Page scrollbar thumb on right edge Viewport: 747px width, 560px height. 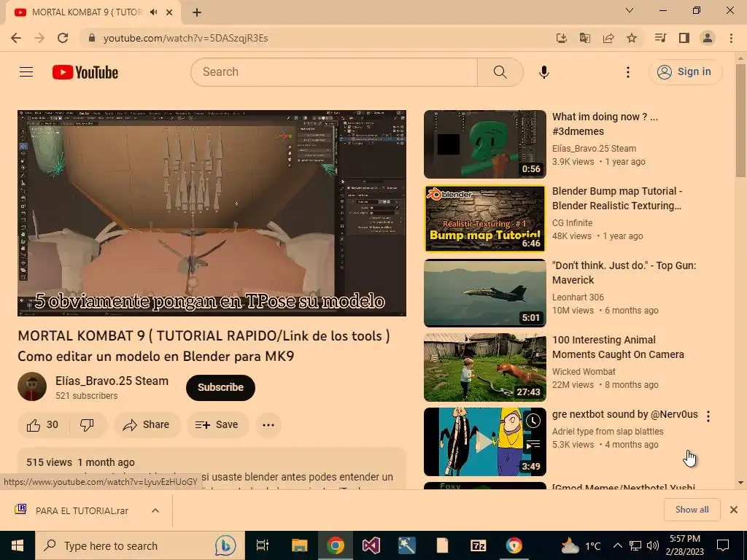click(x=740, y=120)
